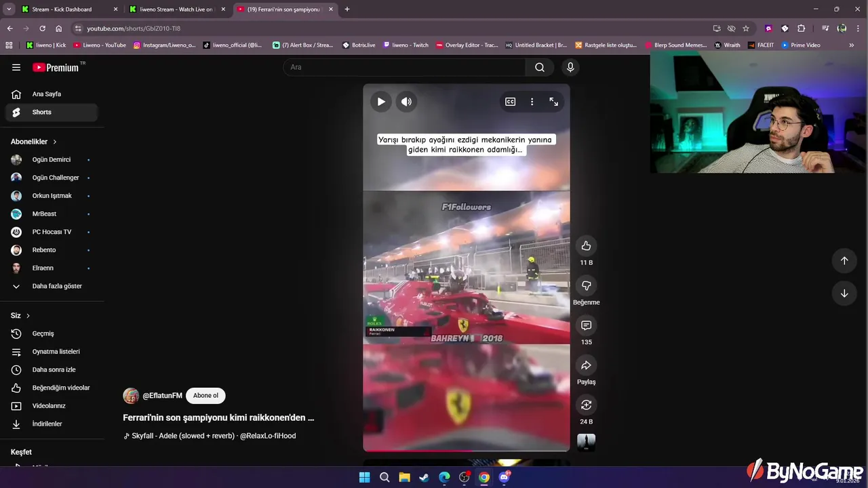Viewport: 868px width, 488px height.
Task: Dislike the Short with thumbs down
Action: point(586,285)
